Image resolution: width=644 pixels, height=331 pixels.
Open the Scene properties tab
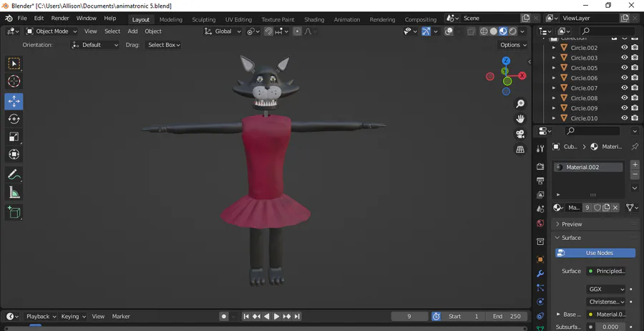[x=540, y=209]
